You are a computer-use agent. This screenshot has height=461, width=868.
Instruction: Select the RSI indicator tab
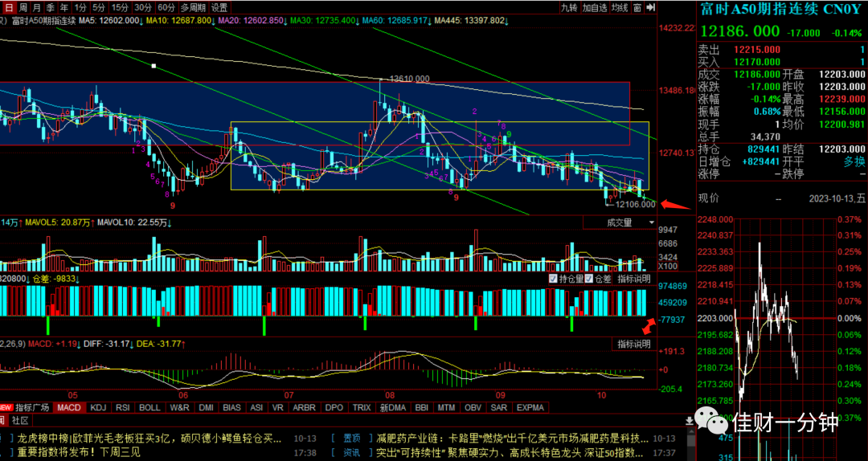coord(123,407)
